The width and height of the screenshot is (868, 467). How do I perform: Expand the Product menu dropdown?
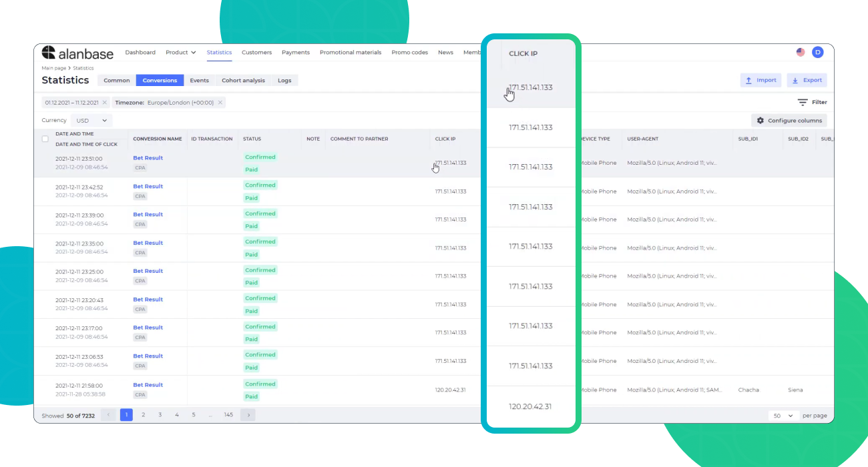(180, 53)
